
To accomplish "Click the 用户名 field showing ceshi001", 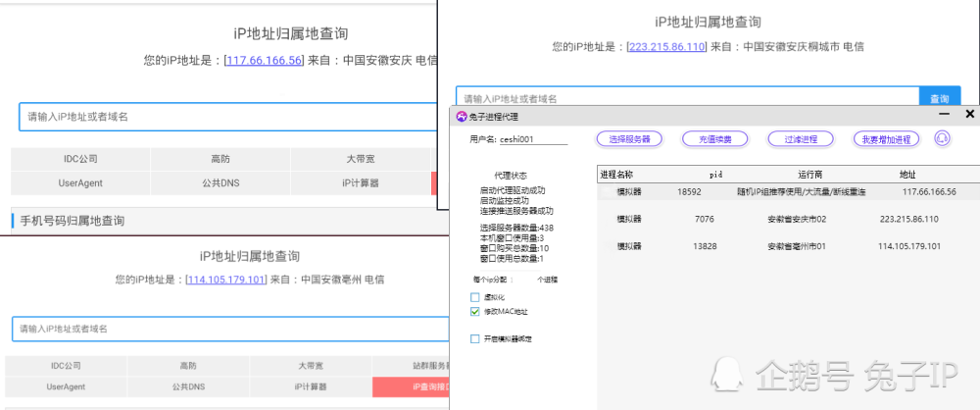I will 533,139.
